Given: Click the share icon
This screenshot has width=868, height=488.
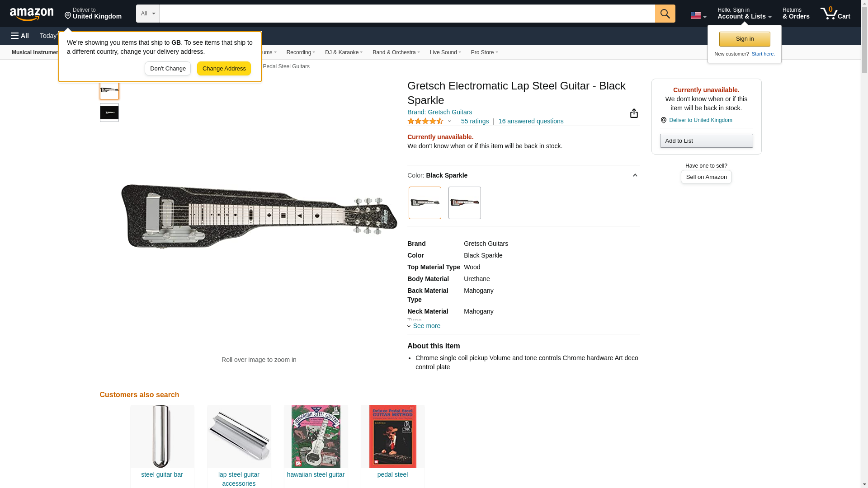Looking at the screenshot, I should click(x=634, y=113).
